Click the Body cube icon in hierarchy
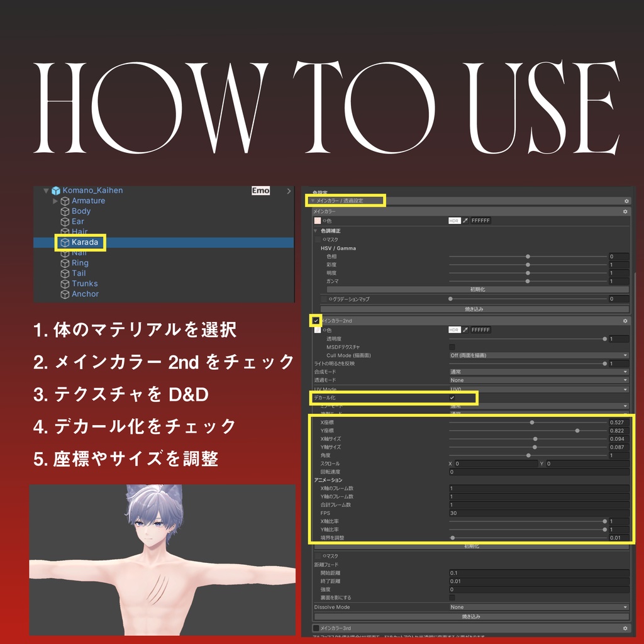This screenshot has width=644, height=644. (x=65, y=211)
